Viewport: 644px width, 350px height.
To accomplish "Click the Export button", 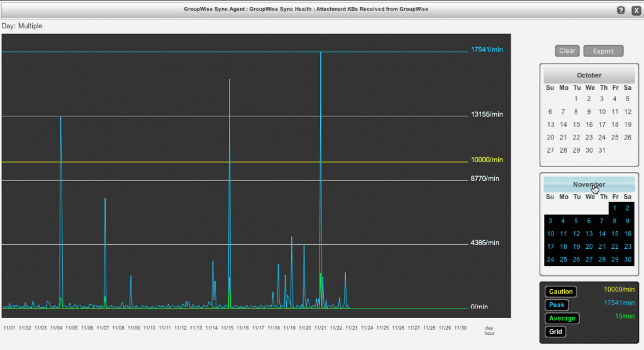I will [603, 51].
